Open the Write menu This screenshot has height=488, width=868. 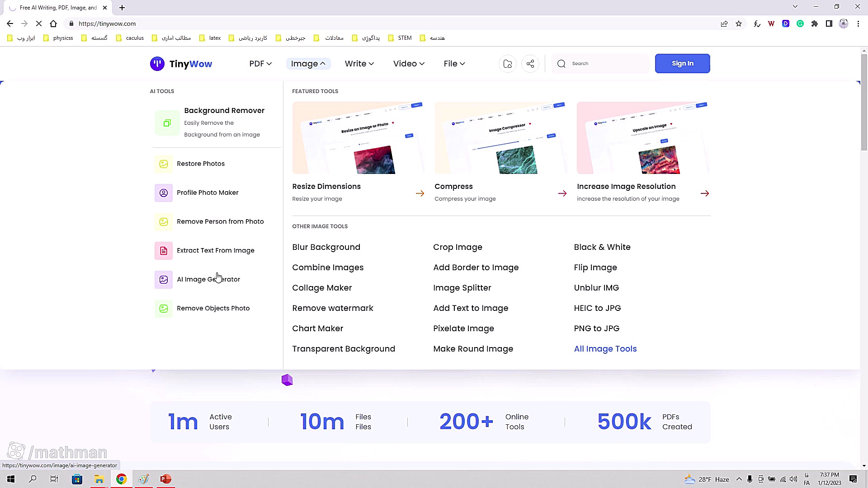[359, 64]
